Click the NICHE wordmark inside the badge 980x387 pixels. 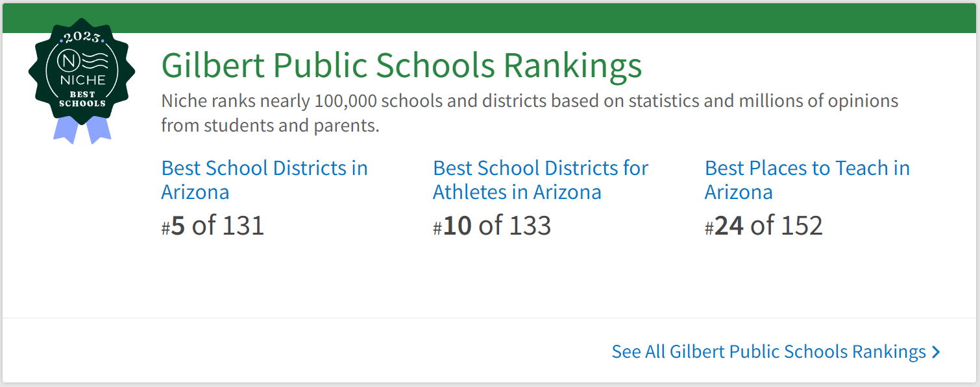tap(82, 80)
